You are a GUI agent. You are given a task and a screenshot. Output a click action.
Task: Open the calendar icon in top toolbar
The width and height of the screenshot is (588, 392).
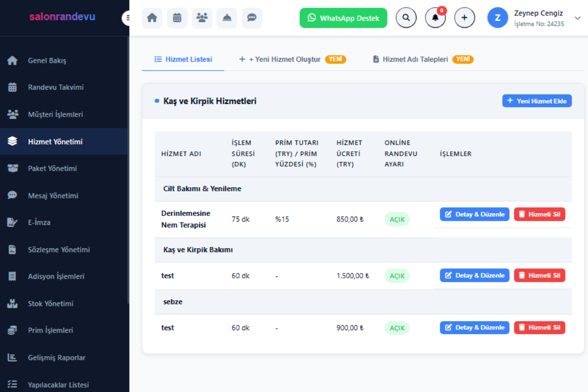pyautogui.click(x=177, y=18)
